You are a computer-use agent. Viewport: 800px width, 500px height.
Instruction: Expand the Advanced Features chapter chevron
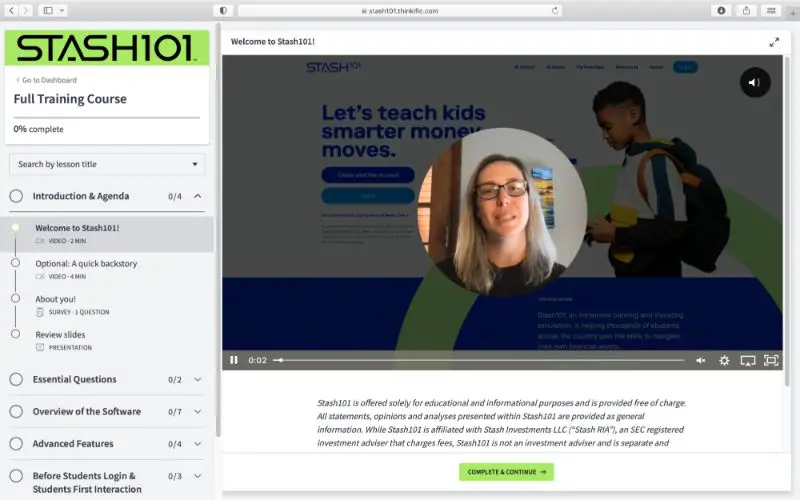coord(197,444)
